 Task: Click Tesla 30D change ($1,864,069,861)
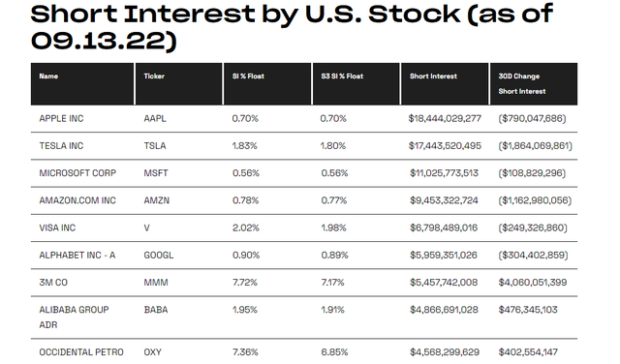(x=535, y=146)
